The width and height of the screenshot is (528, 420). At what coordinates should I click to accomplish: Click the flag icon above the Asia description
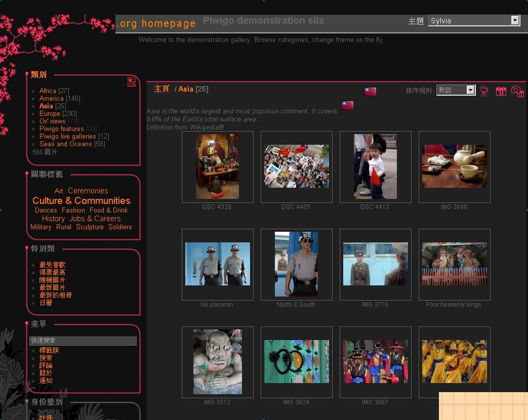pos(347,105)
